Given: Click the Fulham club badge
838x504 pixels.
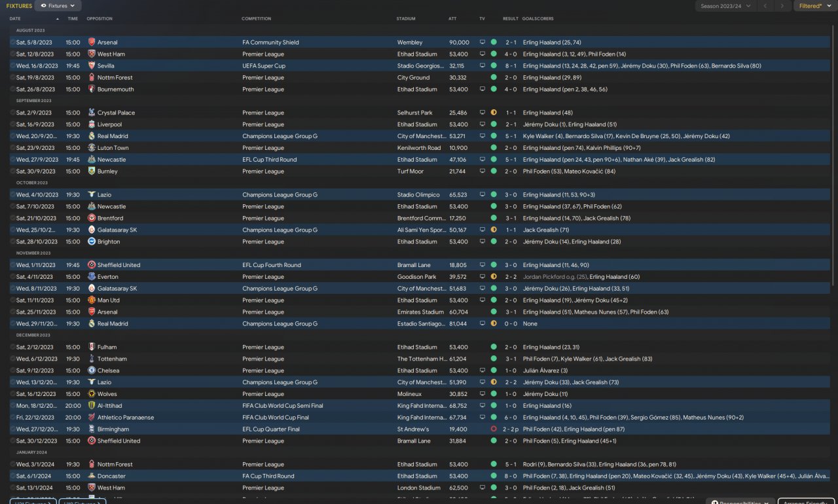Looking at the screenshot, I should (92, 348).
